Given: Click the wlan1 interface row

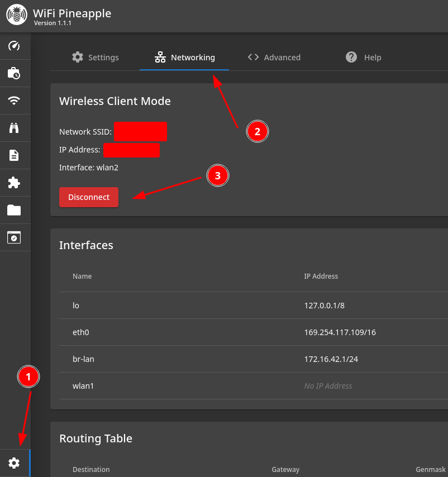Looking at the screenshot, I should tap(83, 386).
